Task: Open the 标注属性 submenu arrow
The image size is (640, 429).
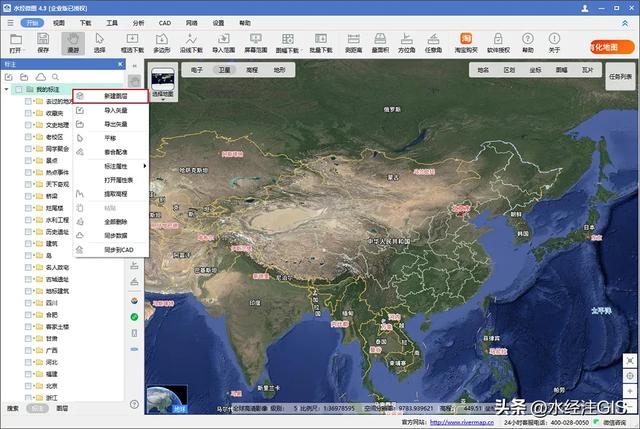Action: coord(144,166)
